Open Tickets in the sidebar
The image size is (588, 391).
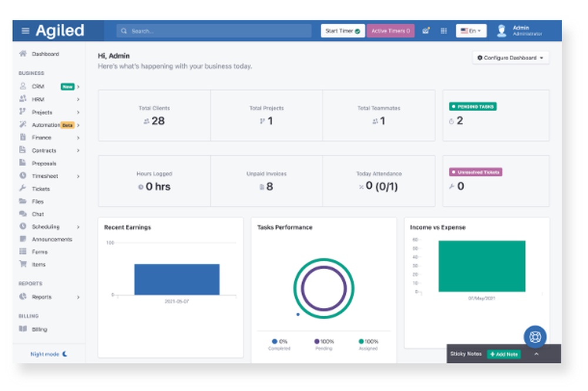click(x=41, y=189)
